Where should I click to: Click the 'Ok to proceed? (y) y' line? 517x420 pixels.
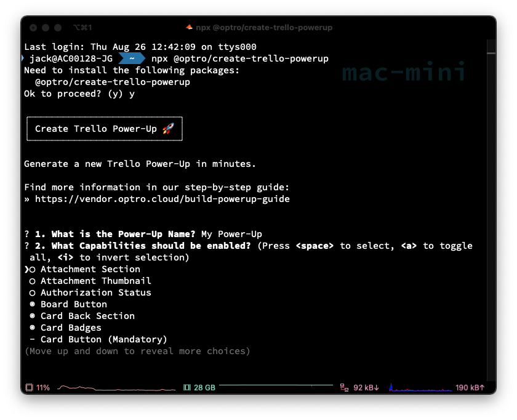pos(79,94)
